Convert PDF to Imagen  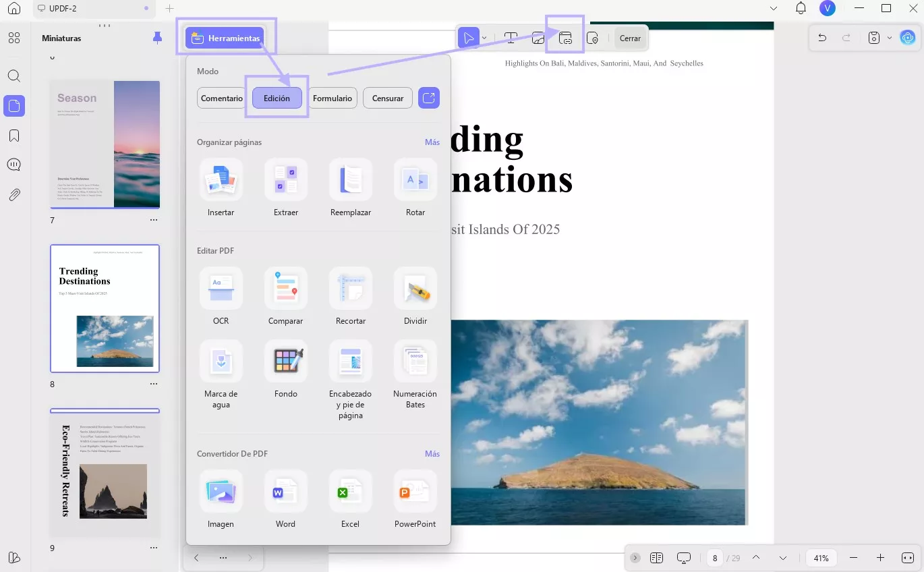(x=221, y=500)
